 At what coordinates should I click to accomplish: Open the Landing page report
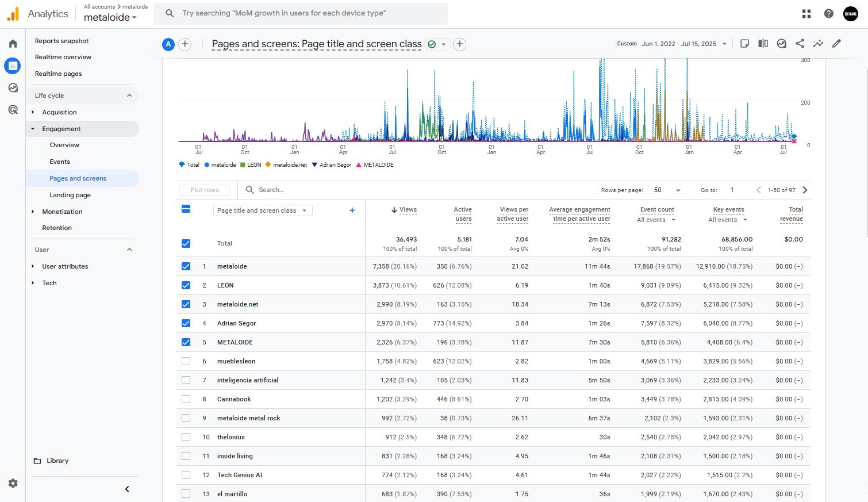pyautogui.click(x=70, y=195)
